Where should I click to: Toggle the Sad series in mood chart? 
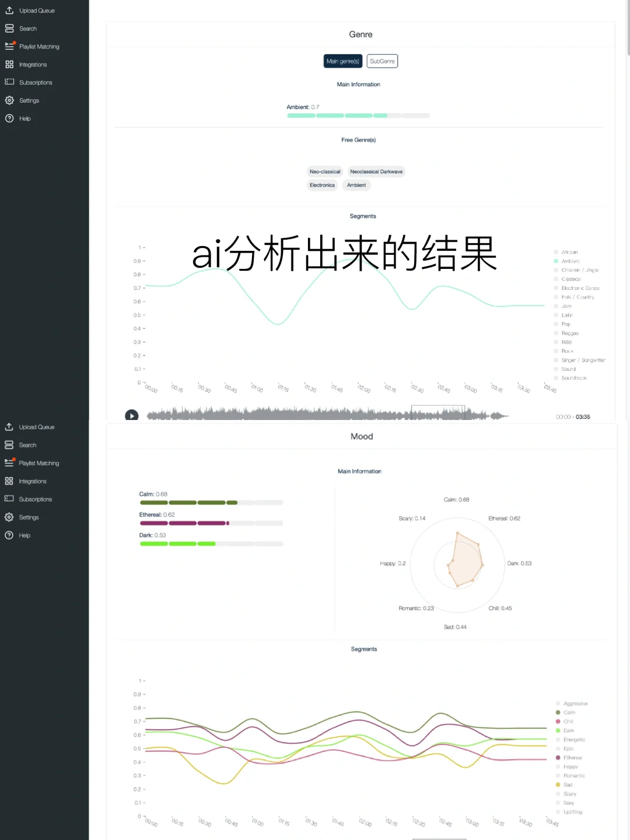click(x=567, y=785)
